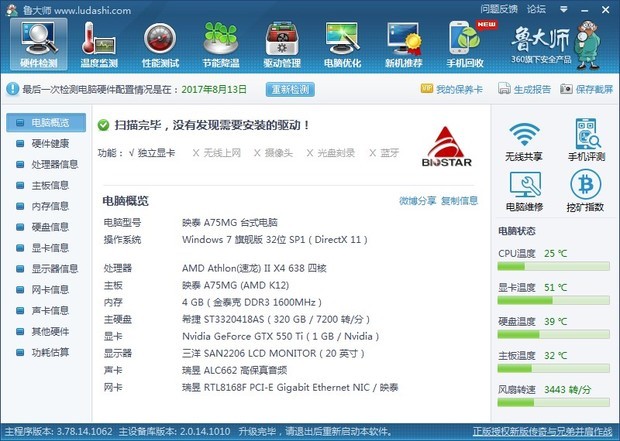The width and height of the screenshot is (620, 441).
Task: Open 我的保养卡 VIP card
Action: 452,89
